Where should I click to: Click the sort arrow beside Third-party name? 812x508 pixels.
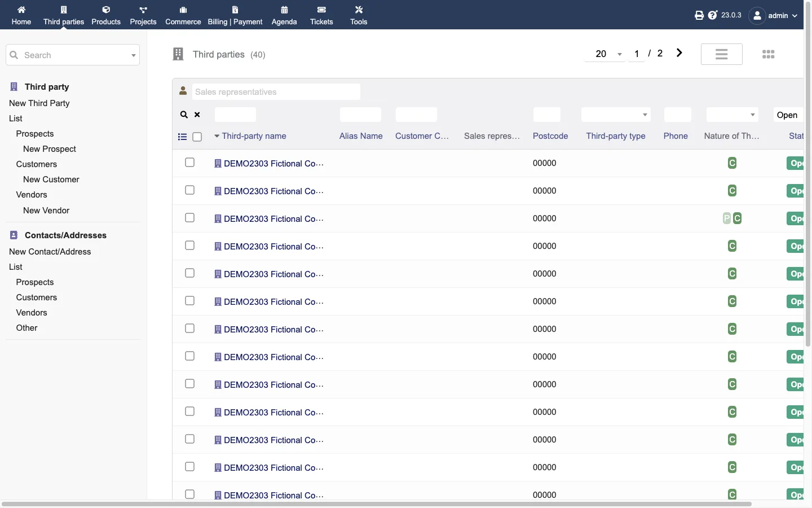point(217,137)
